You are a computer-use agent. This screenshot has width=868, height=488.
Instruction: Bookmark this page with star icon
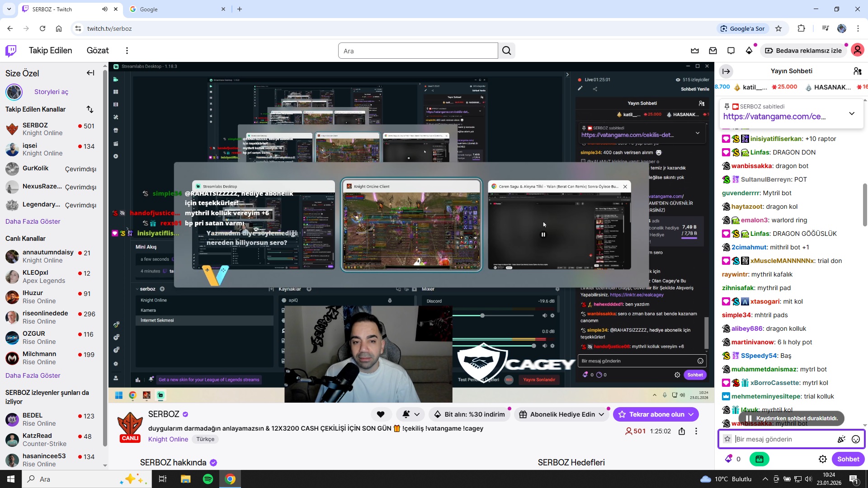(x=778, y=28)
